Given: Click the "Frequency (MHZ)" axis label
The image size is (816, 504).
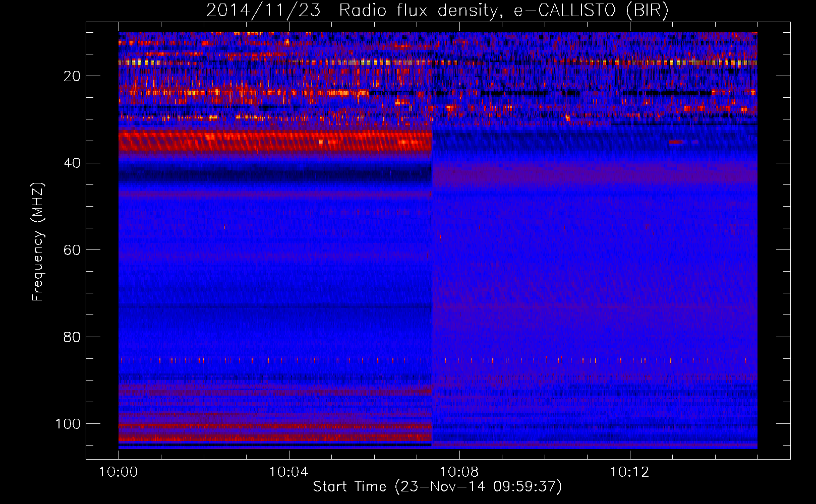Looking at the screenshot, I should [x=38, y=242].
